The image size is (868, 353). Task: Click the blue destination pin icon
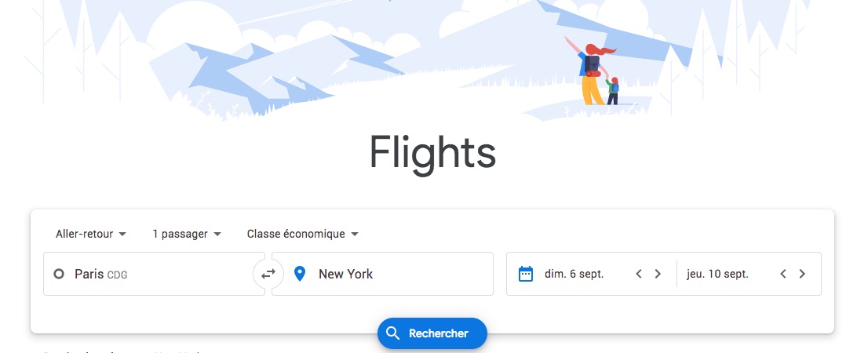pyautogui.click(x=300, y=274)
